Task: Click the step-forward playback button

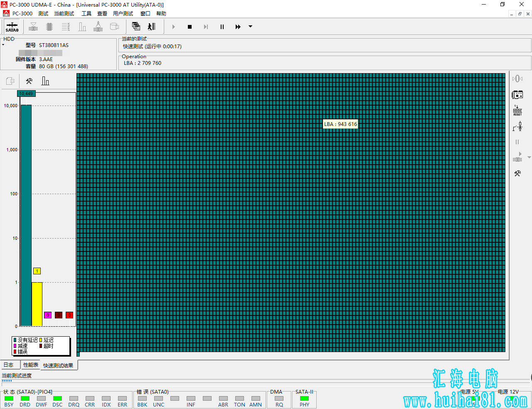Action: tap(206, 27)
